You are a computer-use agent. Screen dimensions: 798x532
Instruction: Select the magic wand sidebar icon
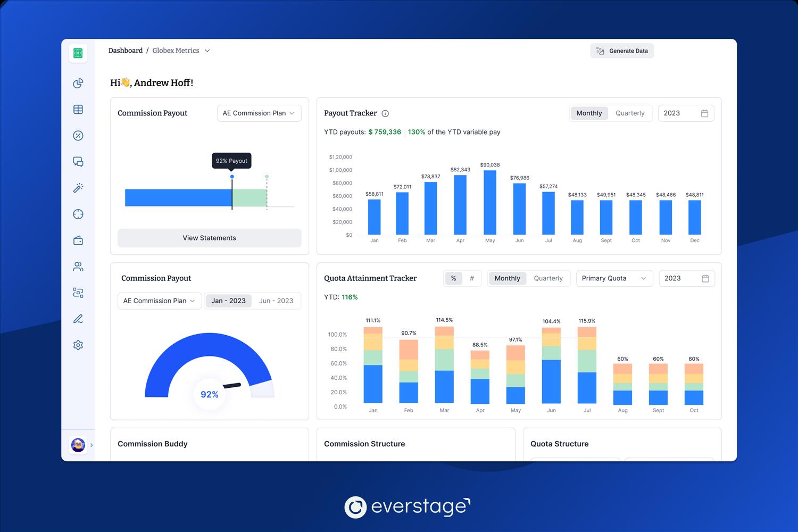tap(78, 188)
